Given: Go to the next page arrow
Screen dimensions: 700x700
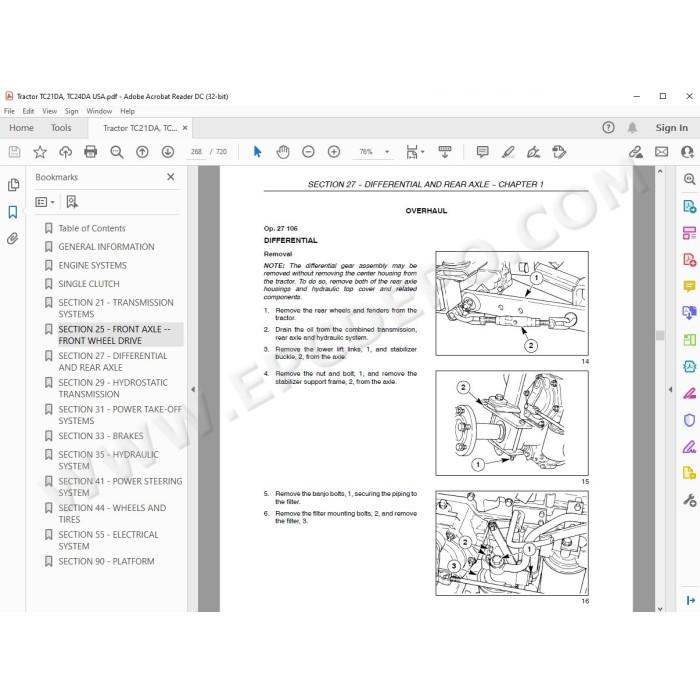Looking at the screenshot, I should click(168, 152).
